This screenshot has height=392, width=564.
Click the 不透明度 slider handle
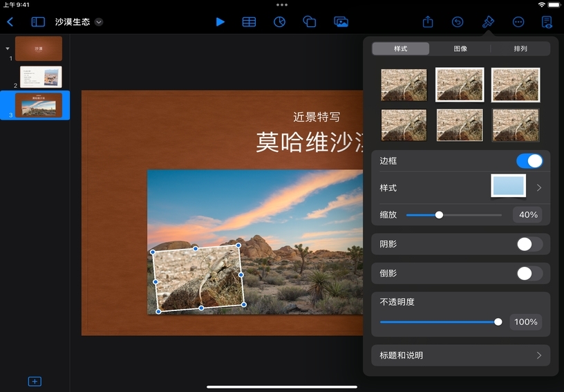click(498, 321)
